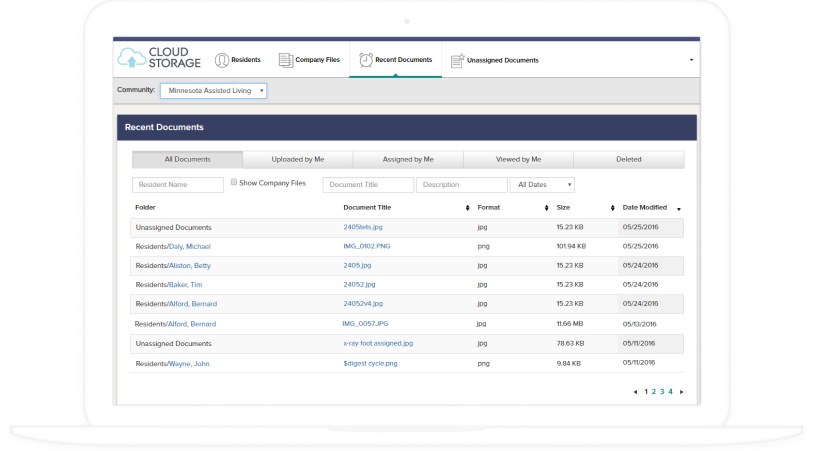Open the account menu arrow at top right

(691, 60)
